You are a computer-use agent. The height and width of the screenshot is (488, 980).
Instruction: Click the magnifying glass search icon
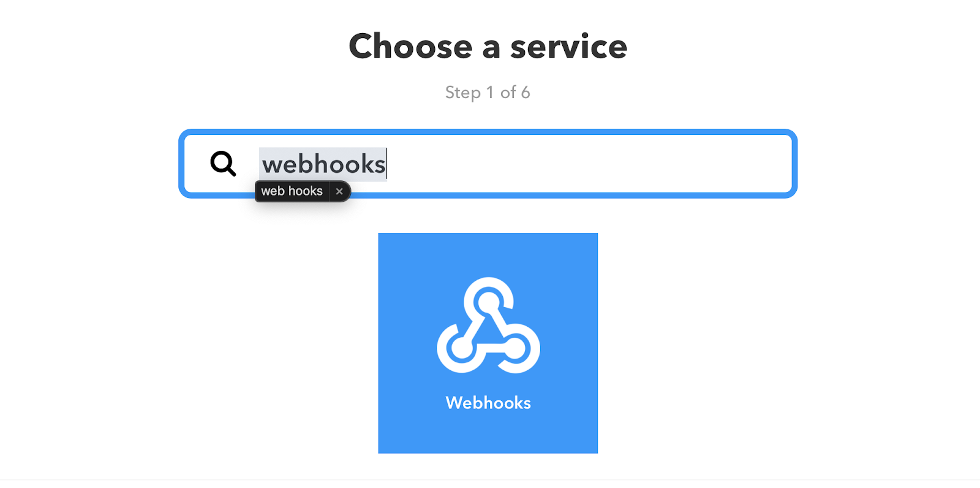(x=223, y=164)
